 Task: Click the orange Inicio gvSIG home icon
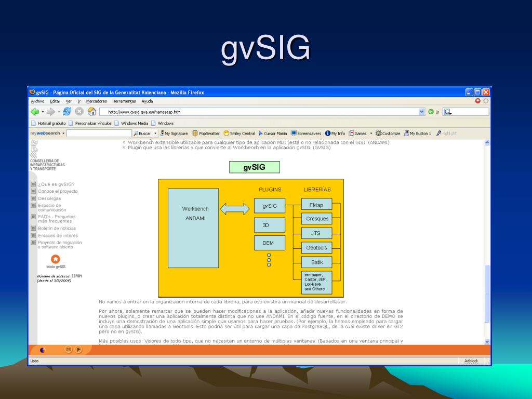(56, 259)
